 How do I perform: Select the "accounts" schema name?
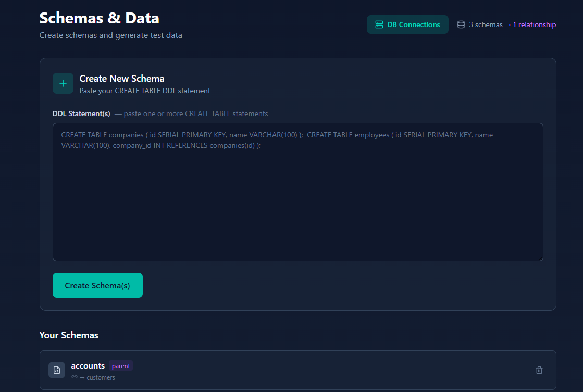[x=88, y=365]
